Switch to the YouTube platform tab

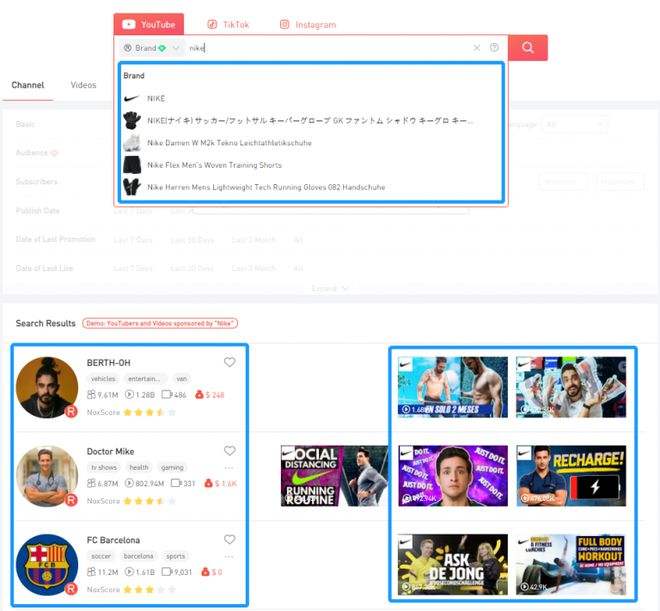coord(149,24)
